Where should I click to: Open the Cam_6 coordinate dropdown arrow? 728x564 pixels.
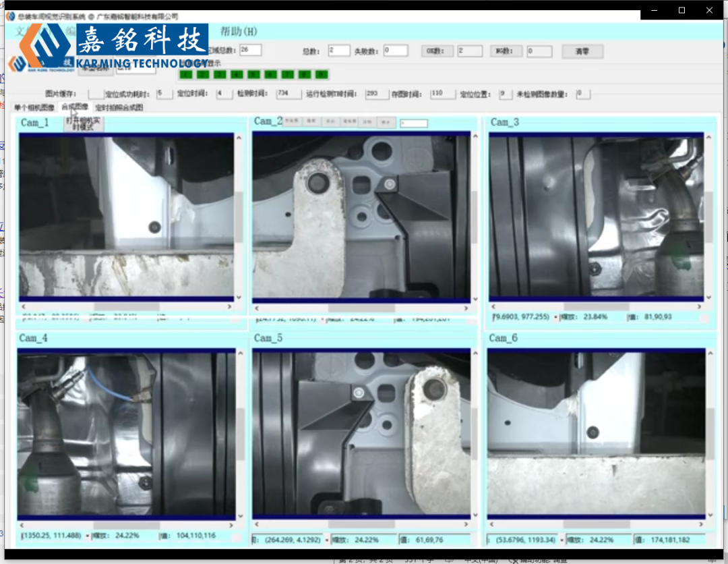coord(562,540)
